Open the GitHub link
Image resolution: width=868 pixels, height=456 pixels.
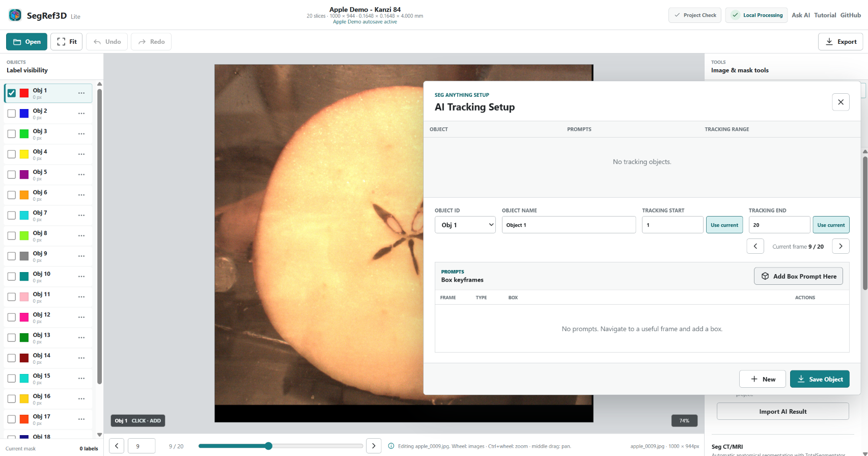(851, 15)
